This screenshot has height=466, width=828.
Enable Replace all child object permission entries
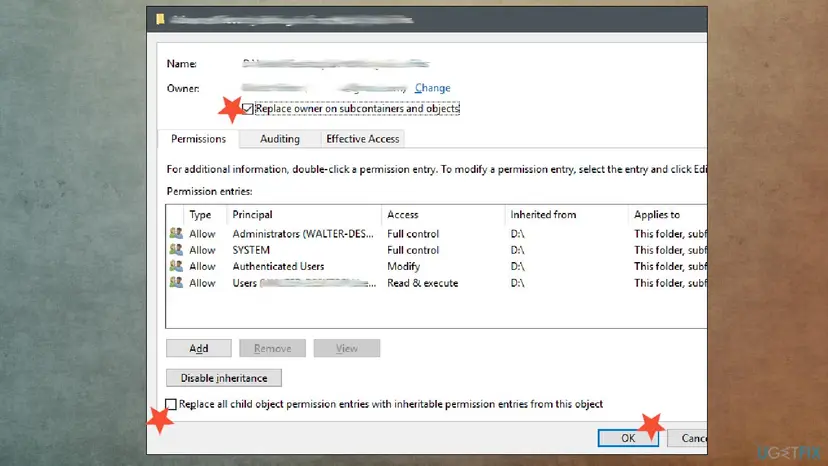click(x=171, y=404)
